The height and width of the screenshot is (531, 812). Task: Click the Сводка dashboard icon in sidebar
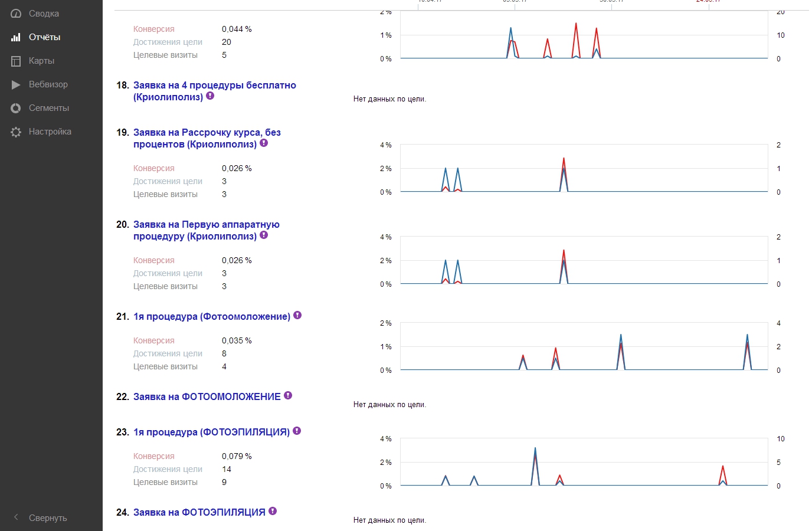16,14
